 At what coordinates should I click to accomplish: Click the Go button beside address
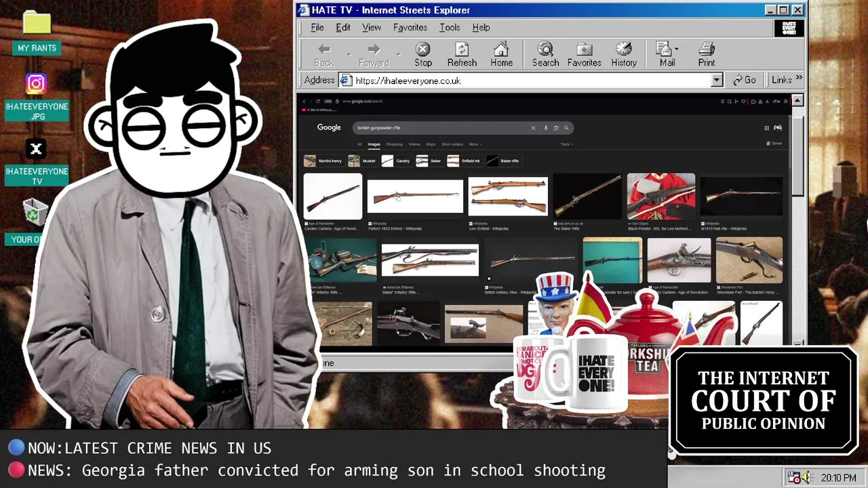click(744, 80)
